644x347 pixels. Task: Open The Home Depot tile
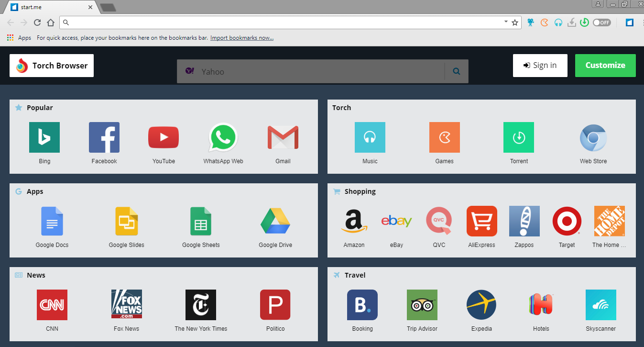tap(610, 227)
